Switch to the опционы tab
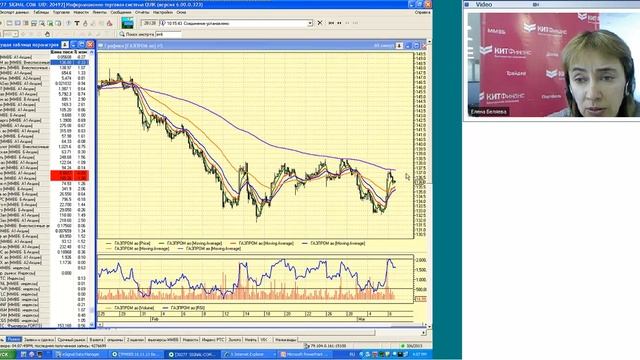Image resolution: width=640 pixels, height=360 pixels. tap(115, 340)
